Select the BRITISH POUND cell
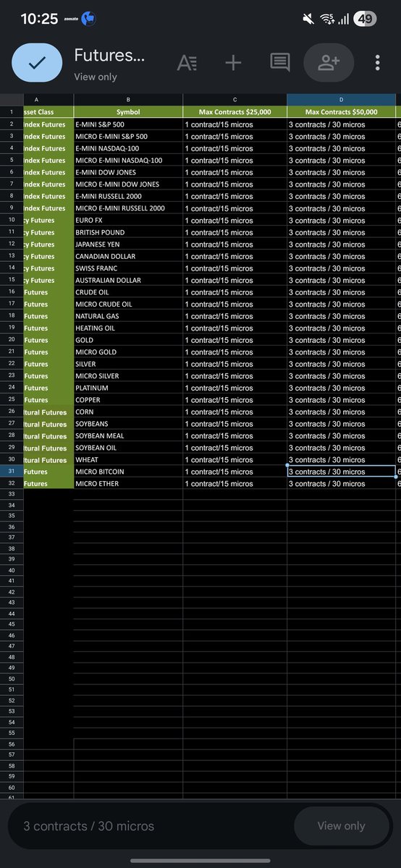 [x=128, y=232]
